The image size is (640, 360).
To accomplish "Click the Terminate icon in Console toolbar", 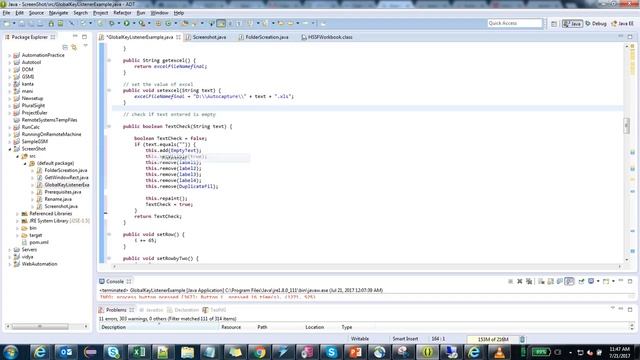I will (510, 281).
